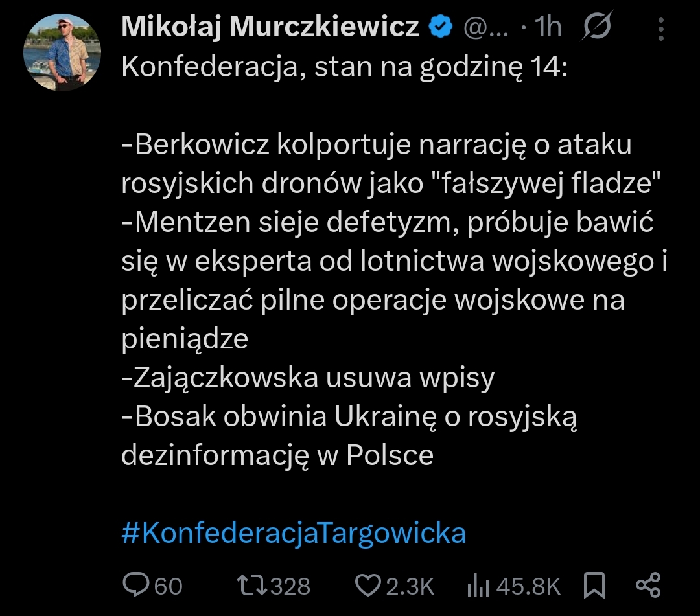Click the views bar chart icon

[478, 586]
